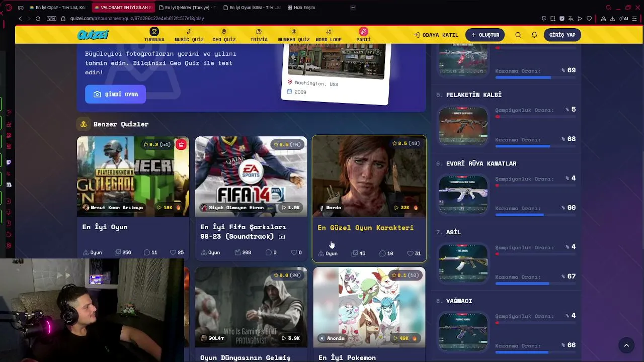Click the scroll-to-top arrow button
Screen dimensions: 644x362
point(626,345)
